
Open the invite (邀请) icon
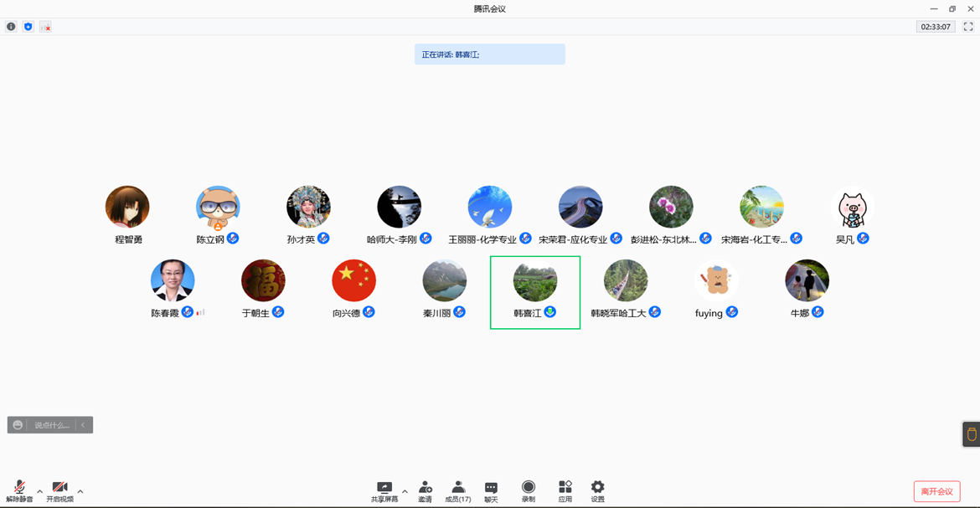point(425,491)
